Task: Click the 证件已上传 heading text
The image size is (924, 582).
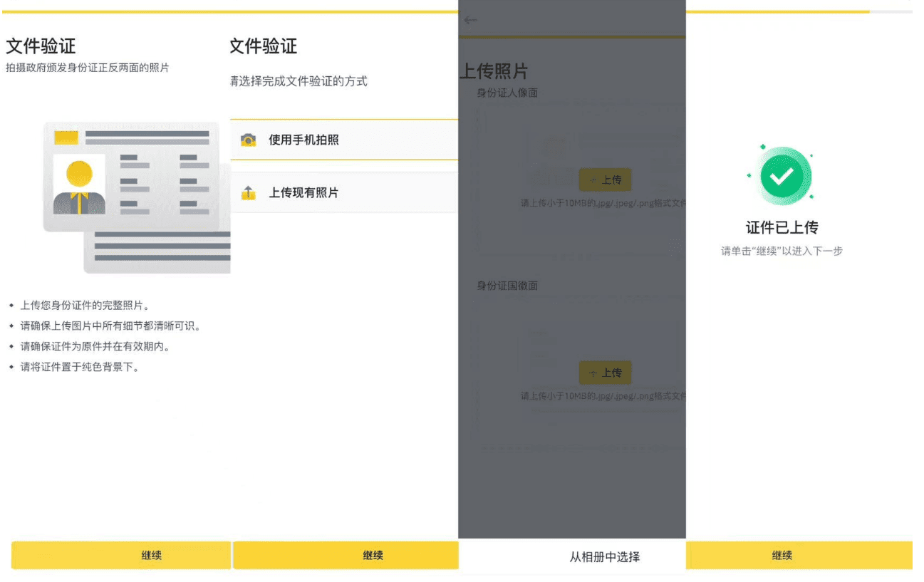Action: tap(782, 228)
